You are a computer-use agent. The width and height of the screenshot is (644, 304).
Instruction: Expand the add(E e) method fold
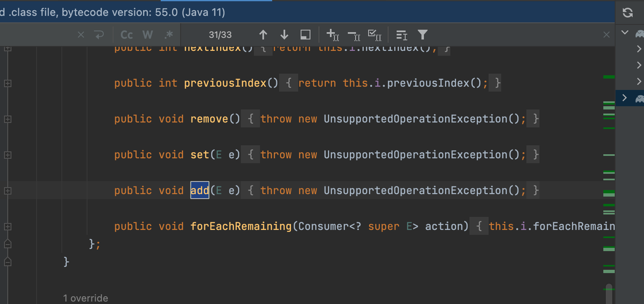click(7, 191)
